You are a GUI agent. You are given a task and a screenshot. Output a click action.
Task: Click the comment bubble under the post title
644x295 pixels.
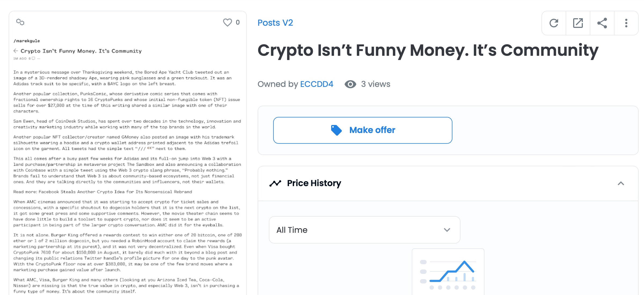(33, 58)
